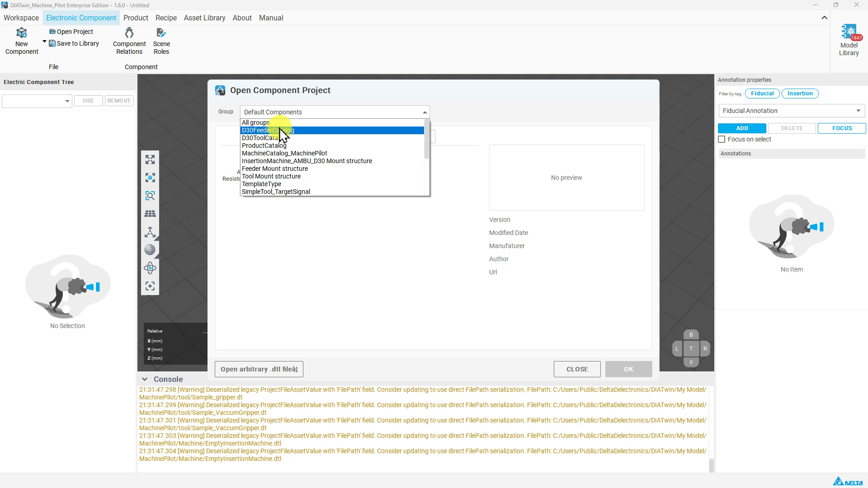Viewport: 868px width, 488px height.
Task: Click the New Component icon
Action: 22,33
